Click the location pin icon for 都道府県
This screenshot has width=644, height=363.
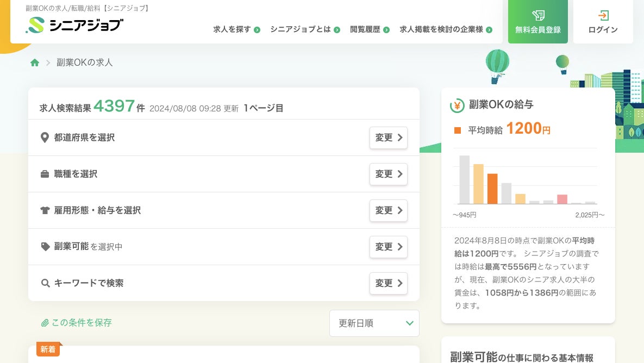[x=45, y=137]
